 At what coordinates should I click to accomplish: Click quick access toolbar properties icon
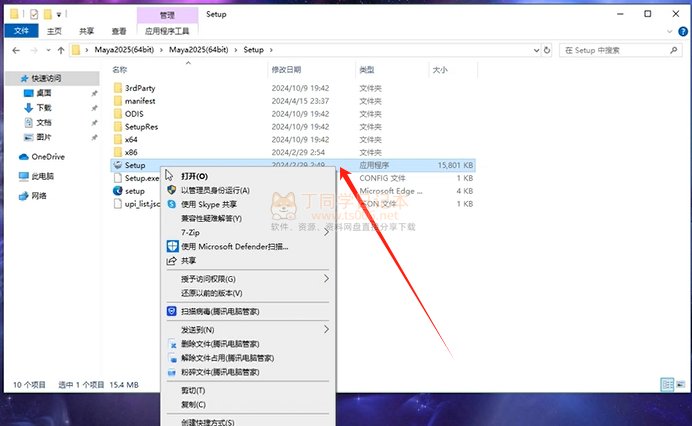[34, 15]
